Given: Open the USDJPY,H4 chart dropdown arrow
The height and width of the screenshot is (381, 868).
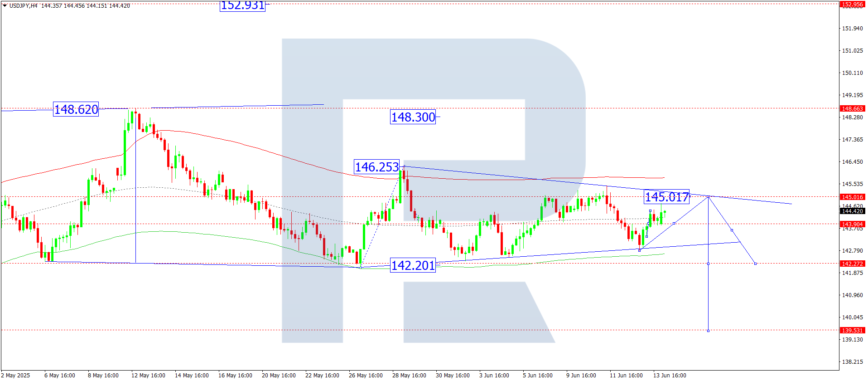Looking at the screenshot, I should point(5,6).
